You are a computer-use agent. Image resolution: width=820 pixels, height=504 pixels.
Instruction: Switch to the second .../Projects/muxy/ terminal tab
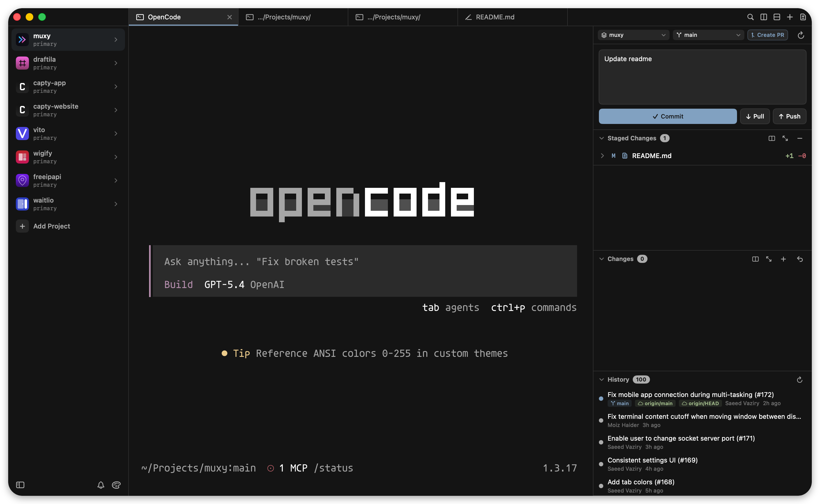pyautogui.click(x=403, y=17)
